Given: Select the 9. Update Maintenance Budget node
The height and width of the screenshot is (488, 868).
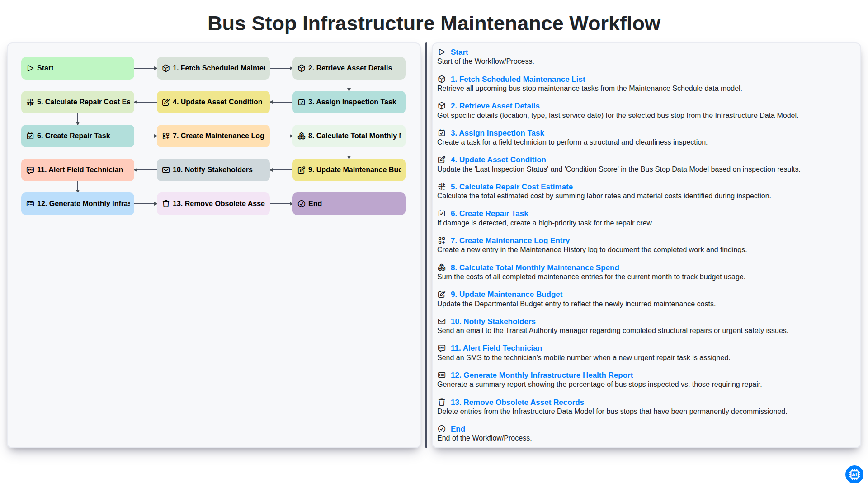Looking at the screenshot, I should click(349, 170).
